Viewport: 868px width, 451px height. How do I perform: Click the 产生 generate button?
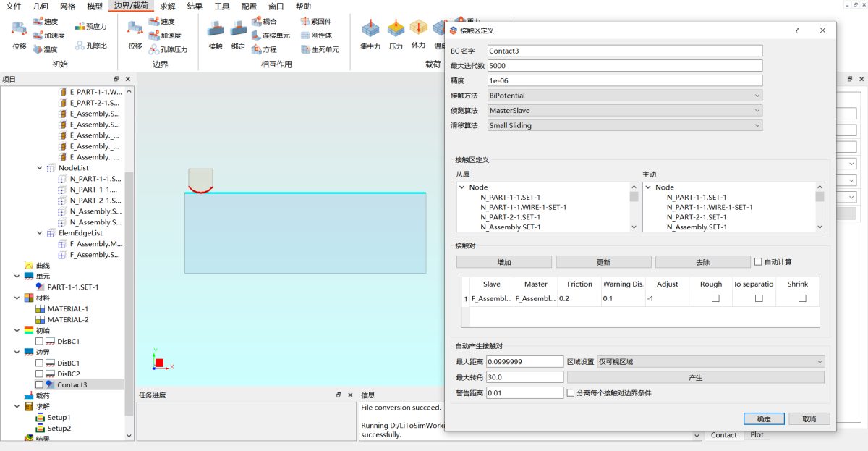click(x=696, y=377)
